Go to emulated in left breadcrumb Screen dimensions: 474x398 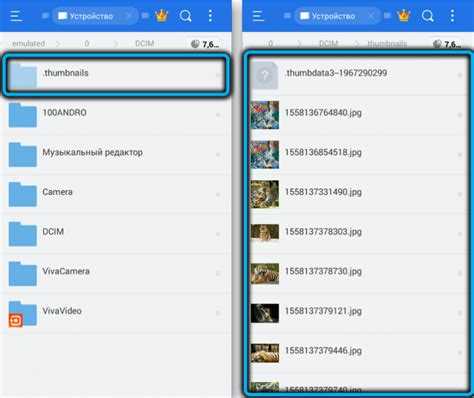click(28, 44)
